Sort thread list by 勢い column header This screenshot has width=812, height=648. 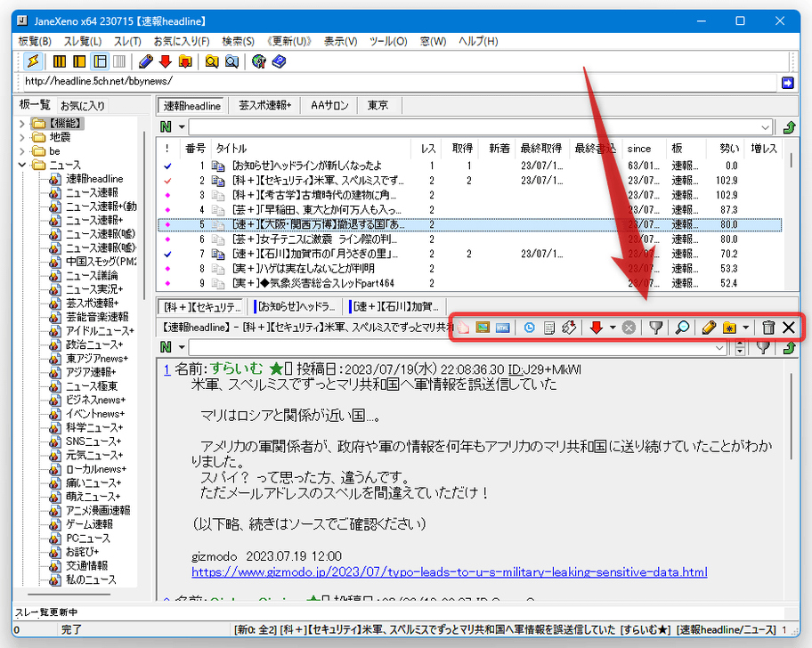point(729,149)
